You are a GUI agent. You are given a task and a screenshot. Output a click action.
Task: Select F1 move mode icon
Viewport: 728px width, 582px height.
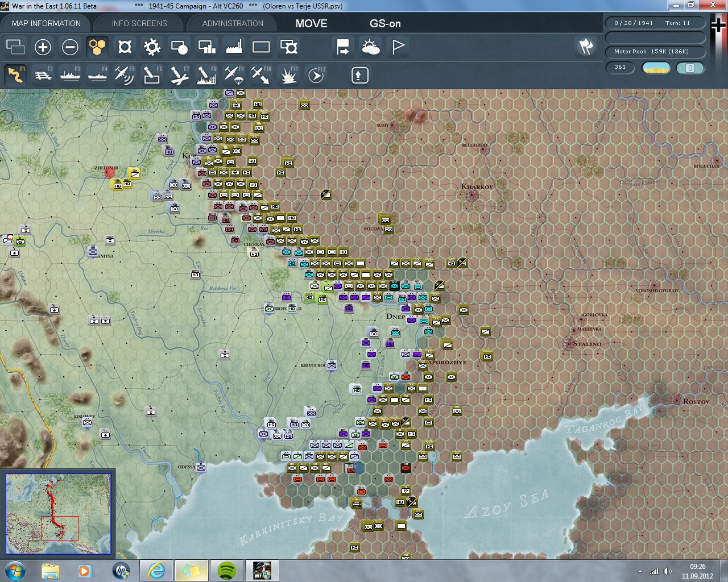[15, 75]
